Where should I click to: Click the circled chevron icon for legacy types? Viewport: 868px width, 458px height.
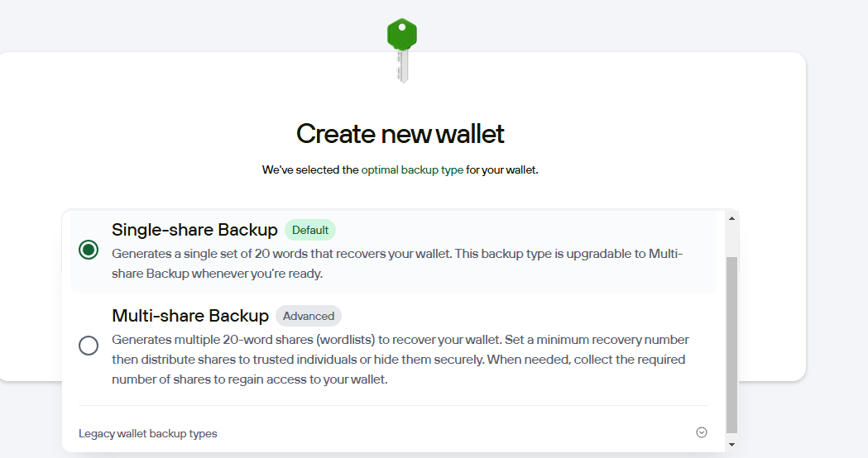click(x=702, y=432)
